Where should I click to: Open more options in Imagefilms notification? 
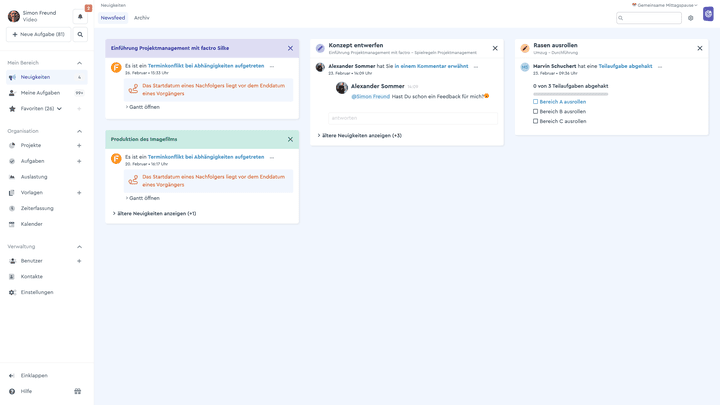pyautogui.click(x=272, y=158)
